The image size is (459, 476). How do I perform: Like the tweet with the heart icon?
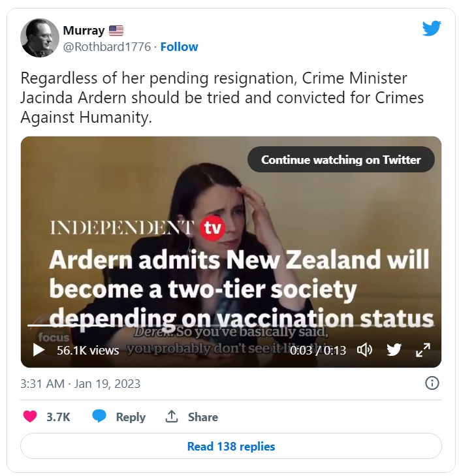[30, 417]
